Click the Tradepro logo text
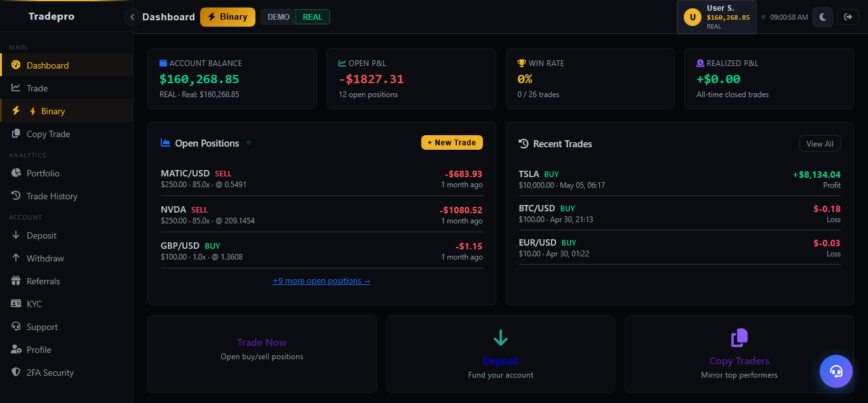Image resolution: width=868 pixels, height=403 pixels. [x=51, y=17]
